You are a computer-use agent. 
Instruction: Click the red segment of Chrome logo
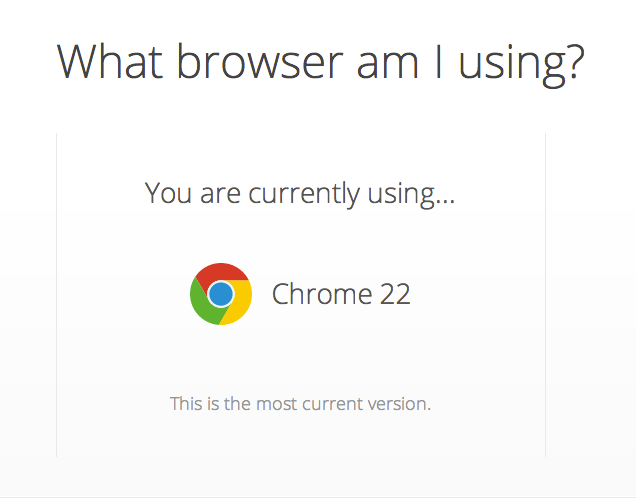coord(222,273)
